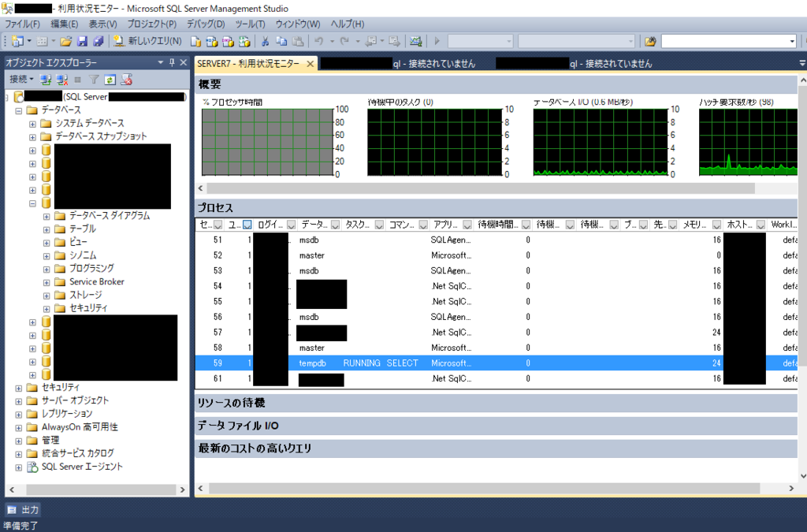Open the 編集(E) menu
This screenshot has width=807, height=532.
tap(65, 24)
